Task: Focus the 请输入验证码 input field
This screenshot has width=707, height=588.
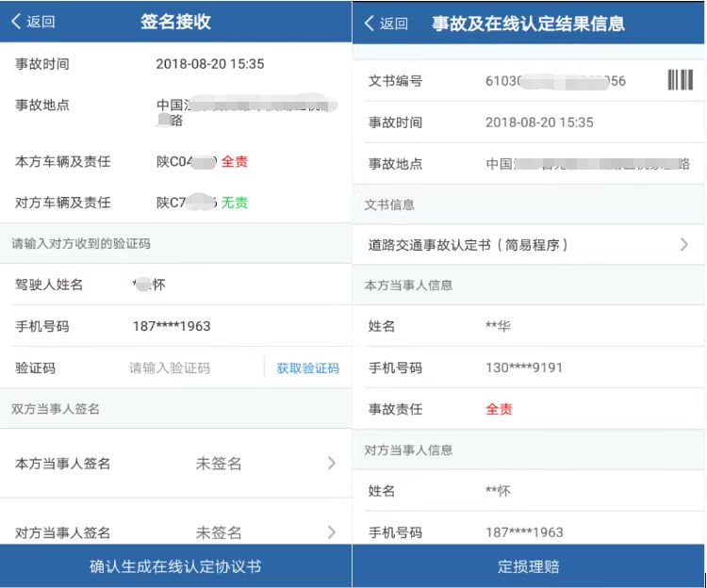Action: 170,368
